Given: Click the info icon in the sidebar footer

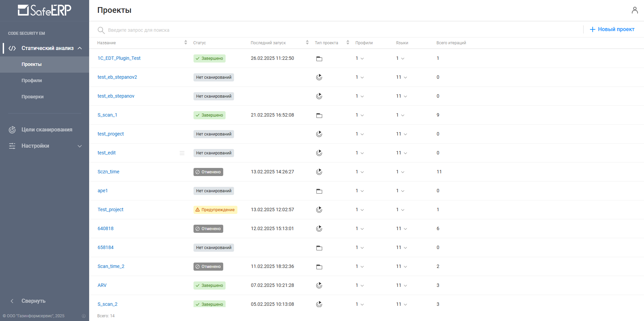Looking at the screenshot, I should (84, 316).
